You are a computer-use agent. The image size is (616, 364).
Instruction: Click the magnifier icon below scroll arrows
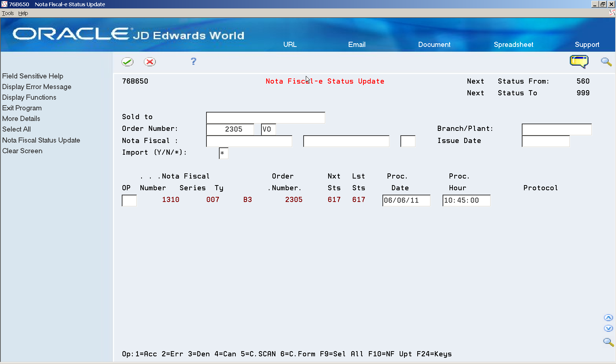coord(608,342)
